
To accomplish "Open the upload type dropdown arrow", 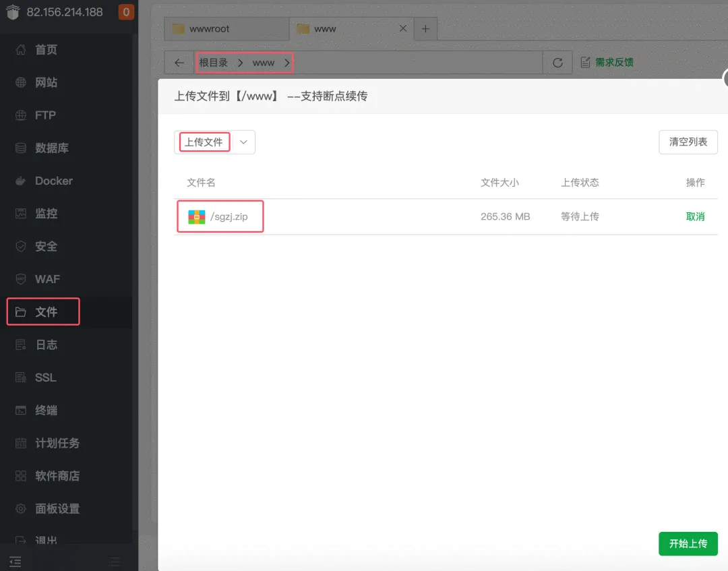I will pyautogui.click(x=244, y=142).
